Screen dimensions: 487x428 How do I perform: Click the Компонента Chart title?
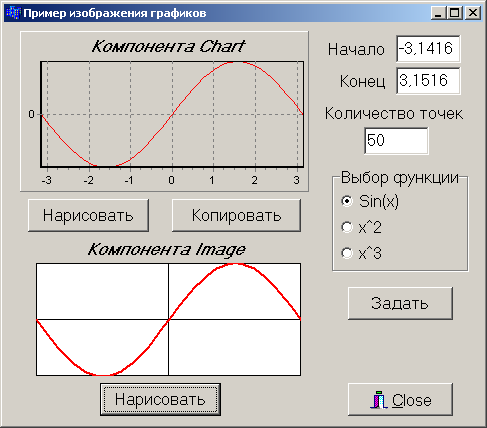pos(169,46)
